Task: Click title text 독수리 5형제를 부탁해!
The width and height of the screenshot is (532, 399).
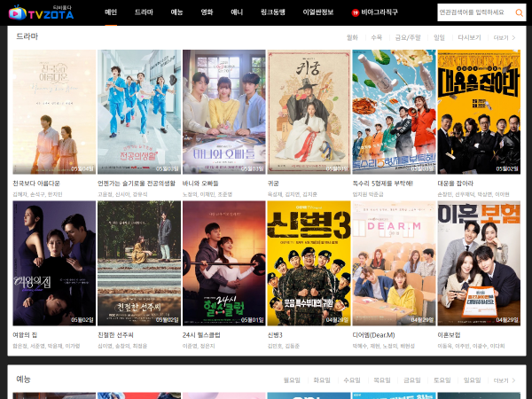Action: pos(383,184)
